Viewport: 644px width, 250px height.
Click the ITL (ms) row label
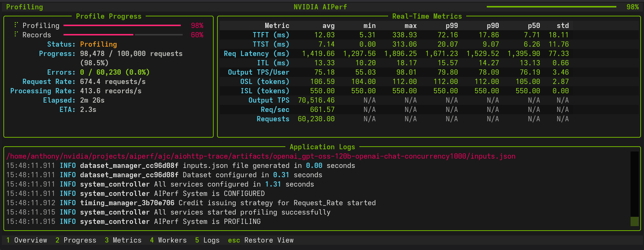point(273,63)
